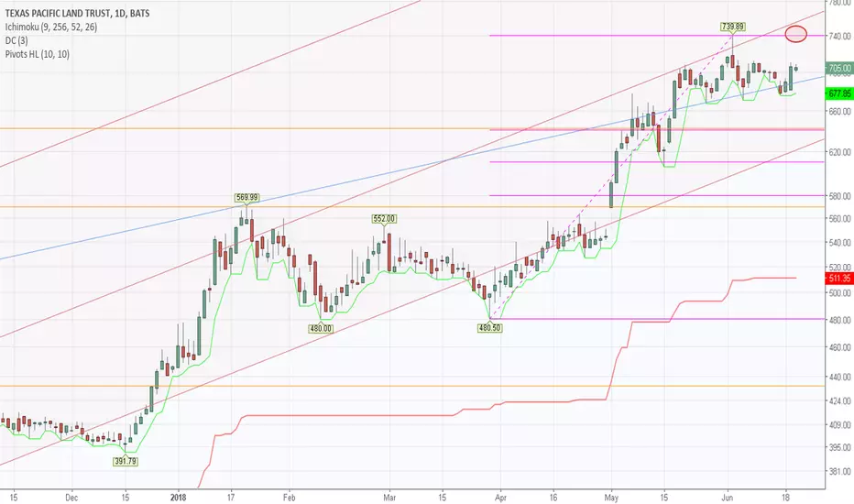Screen dimensions: 854x504
Task: Click the 560.00 price axis label
Action: [839, 218]
